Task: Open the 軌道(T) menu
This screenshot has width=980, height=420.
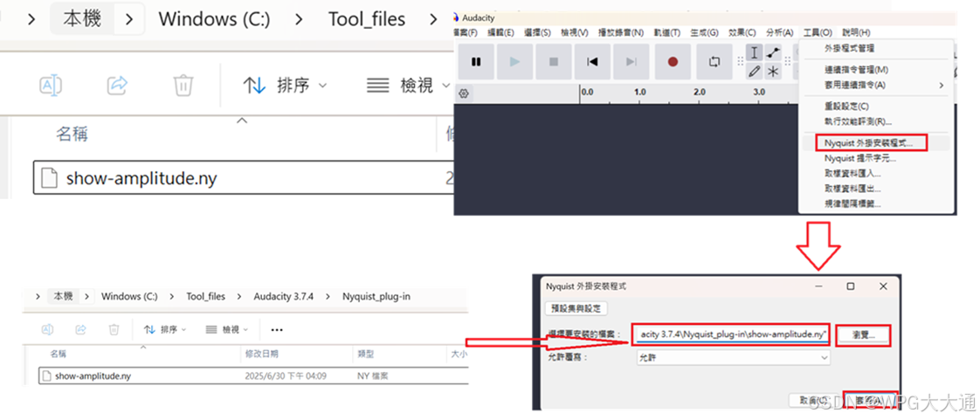Action: [667, 32]
